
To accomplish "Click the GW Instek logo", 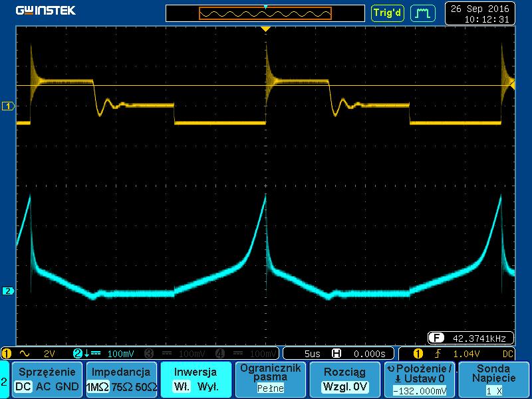I will [46, 11].
